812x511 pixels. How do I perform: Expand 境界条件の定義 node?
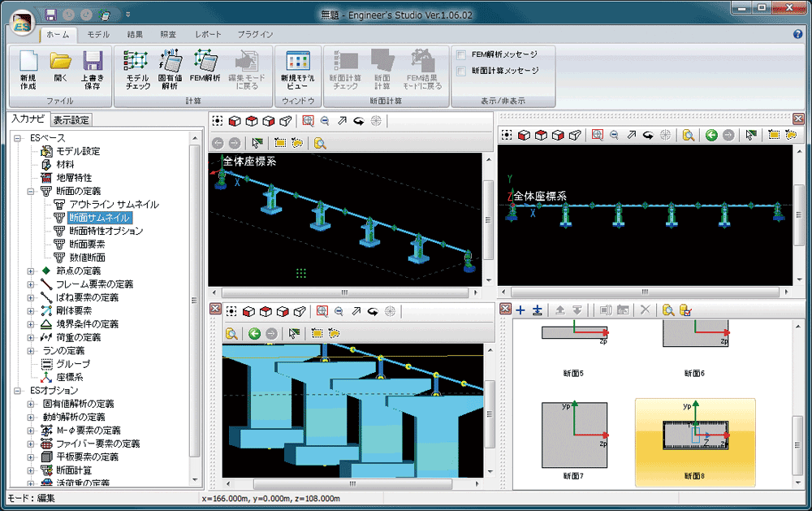click(31, 324)
